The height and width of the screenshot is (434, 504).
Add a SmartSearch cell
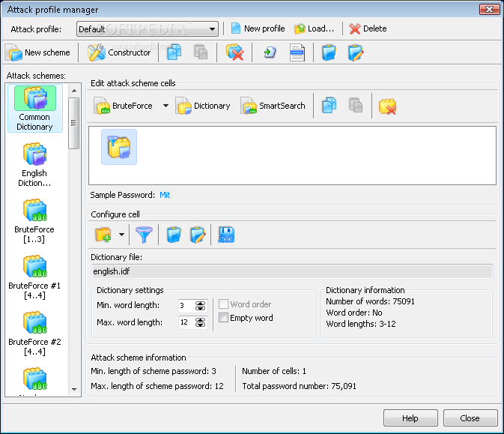(273, 106)
